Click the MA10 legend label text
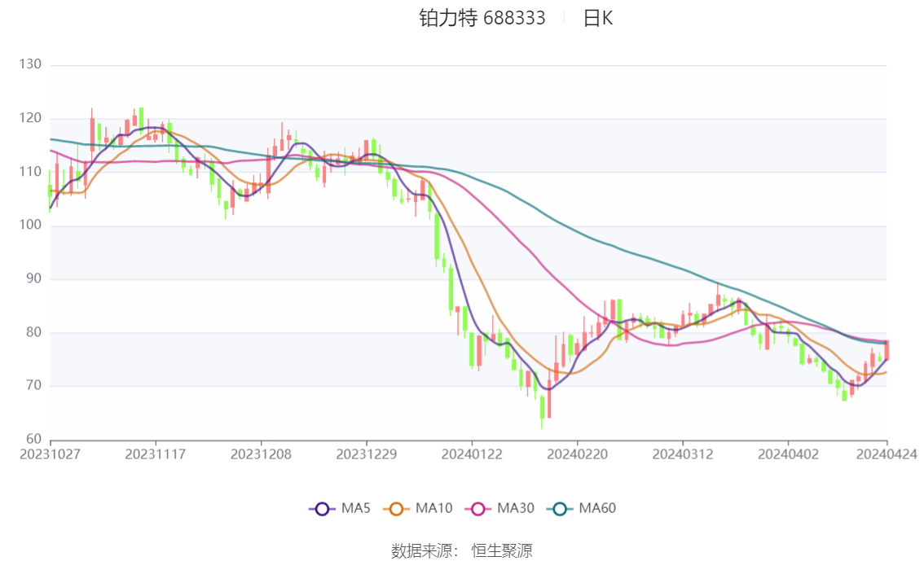The height and width of the screenshot is (561, 924). pos(433,508)
